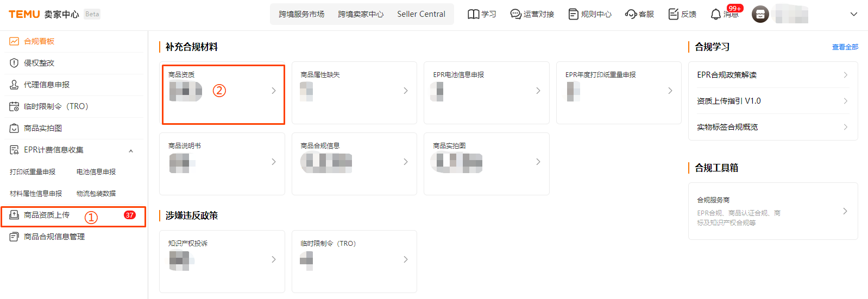Expand the 合规服务商 card chevron
Image resolution: width=868 pixels, height=299 pixels.
point(845,211)
